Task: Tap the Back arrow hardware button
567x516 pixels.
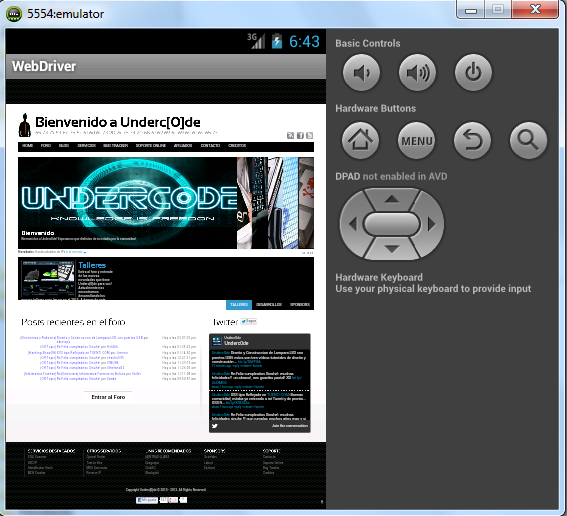Action: (x=472, y=140)
